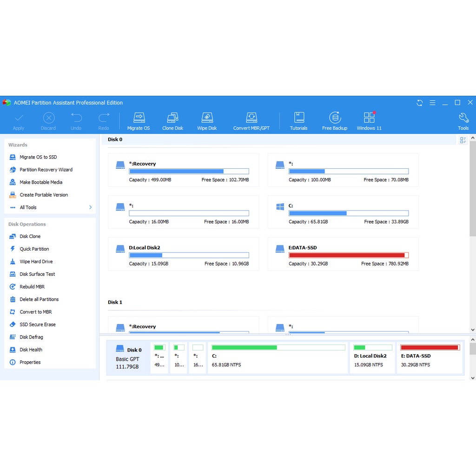
Task: Select C: 65.81GB NTFS block in disk map
Action: tap(278, 357)
